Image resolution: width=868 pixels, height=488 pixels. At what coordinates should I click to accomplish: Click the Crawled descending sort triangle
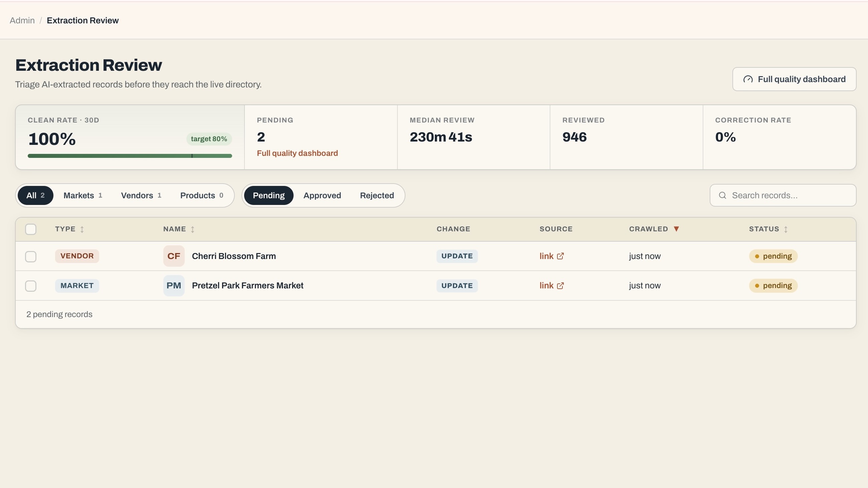[x=676, y=229]
